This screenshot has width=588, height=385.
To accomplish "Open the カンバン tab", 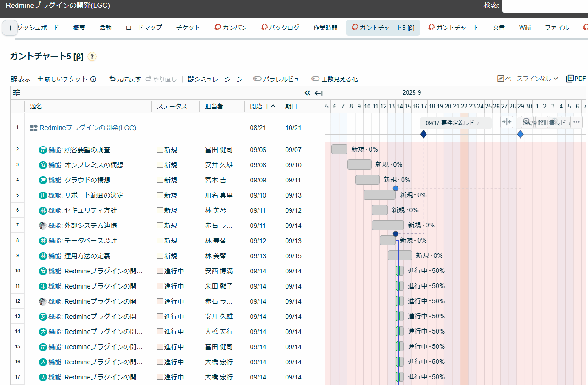I will (230, 28).
